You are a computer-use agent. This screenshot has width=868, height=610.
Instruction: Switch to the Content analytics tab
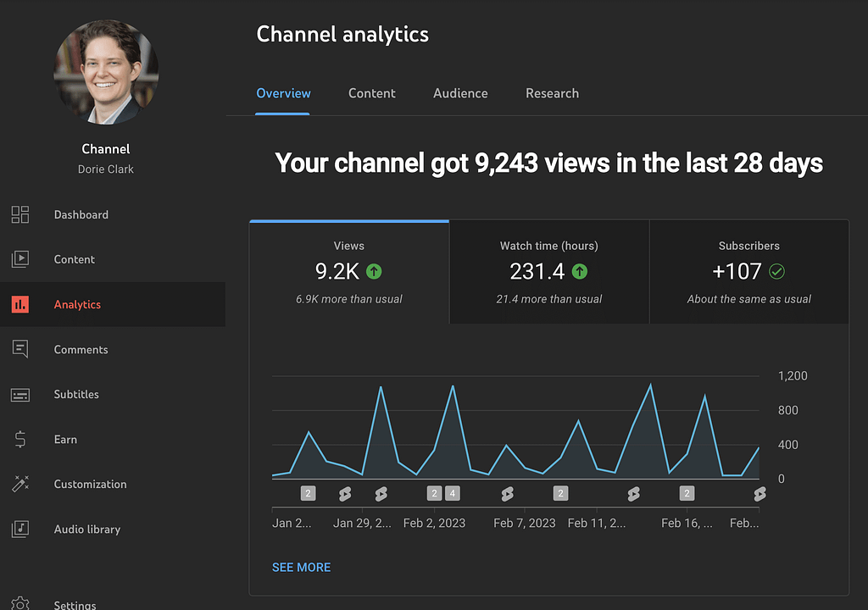point(371,93)
